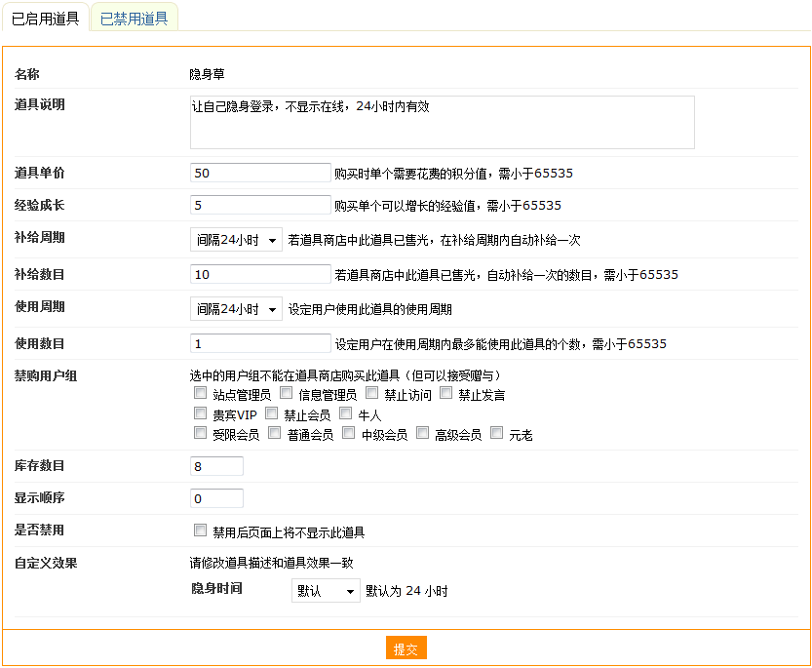Open the 隐身时间 duration dropdown
This screenshot has height=668, width=812.
tap(326, 591)
